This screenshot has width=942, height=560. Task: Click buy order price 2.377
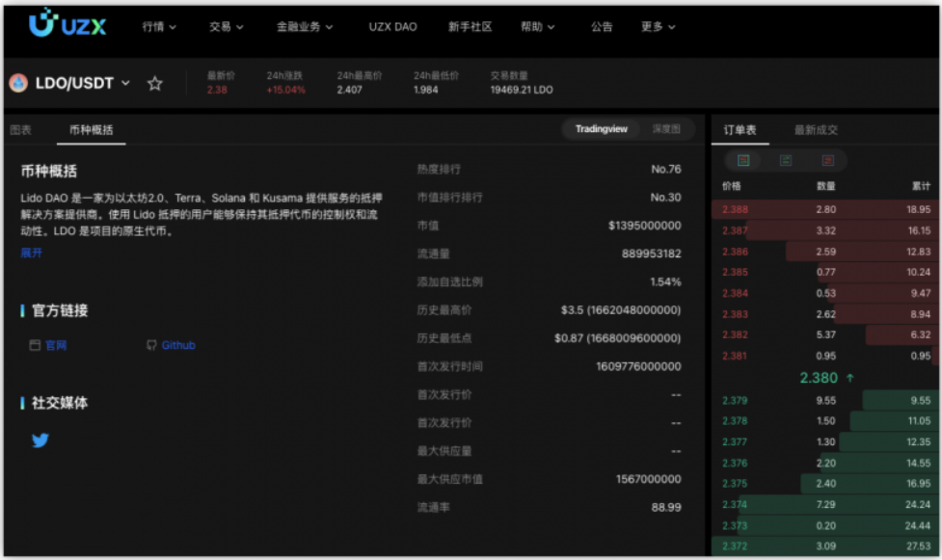tap(735, 441)
